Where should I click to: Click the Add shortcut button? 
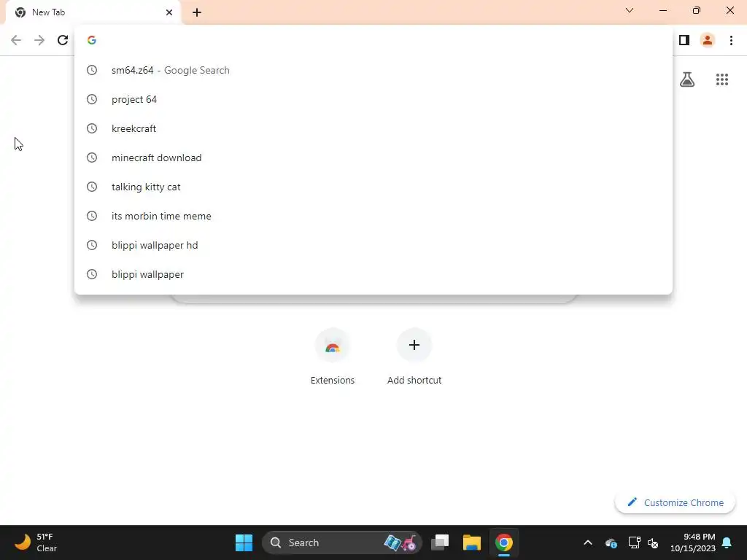point(414,357)
